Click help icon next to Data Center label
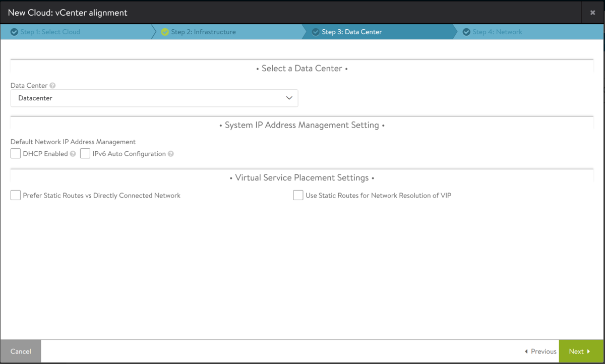605x364 pixels. coord(53,86)
